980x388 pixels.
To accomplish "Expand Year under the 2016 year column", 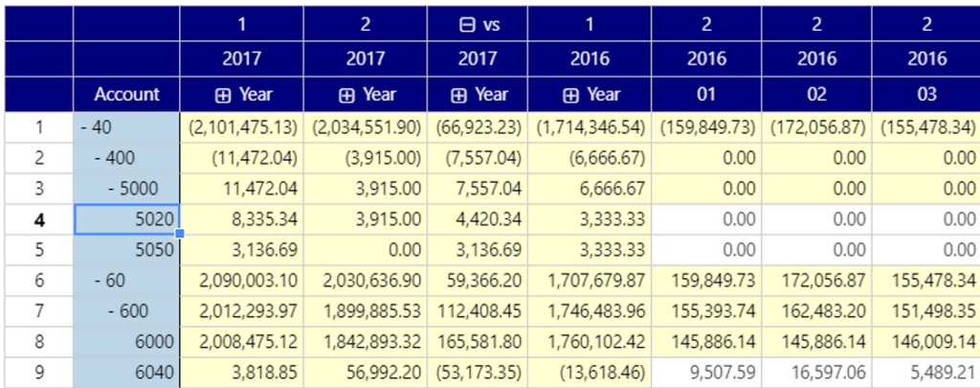I will coord(573,95).
